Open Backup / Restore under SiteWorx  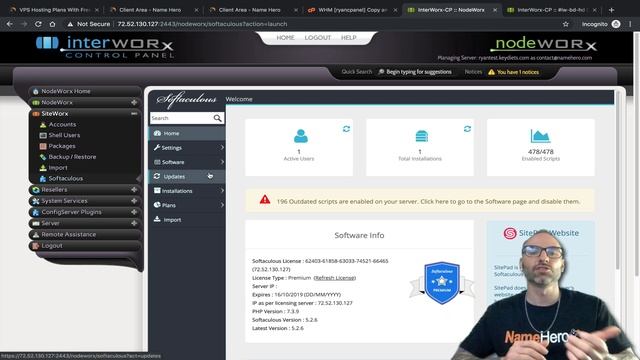[72, 157]
